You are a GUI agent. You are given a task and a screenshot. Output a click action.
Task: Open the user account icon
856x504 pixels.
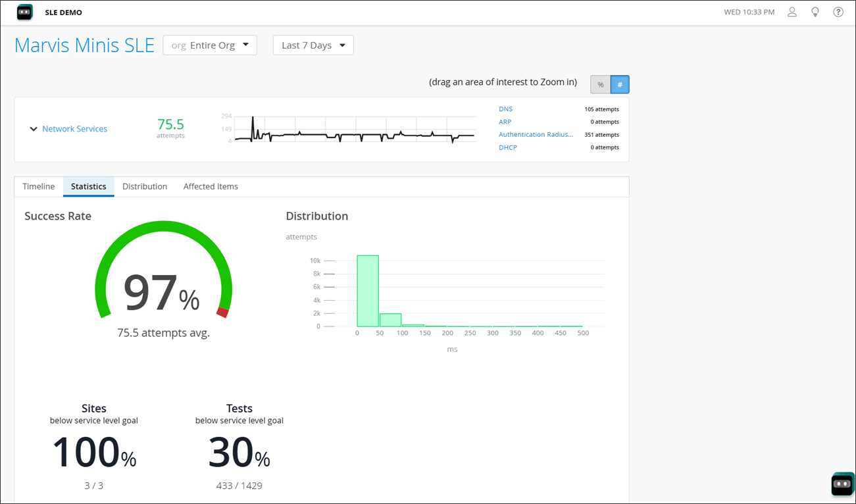pos(792,12)
